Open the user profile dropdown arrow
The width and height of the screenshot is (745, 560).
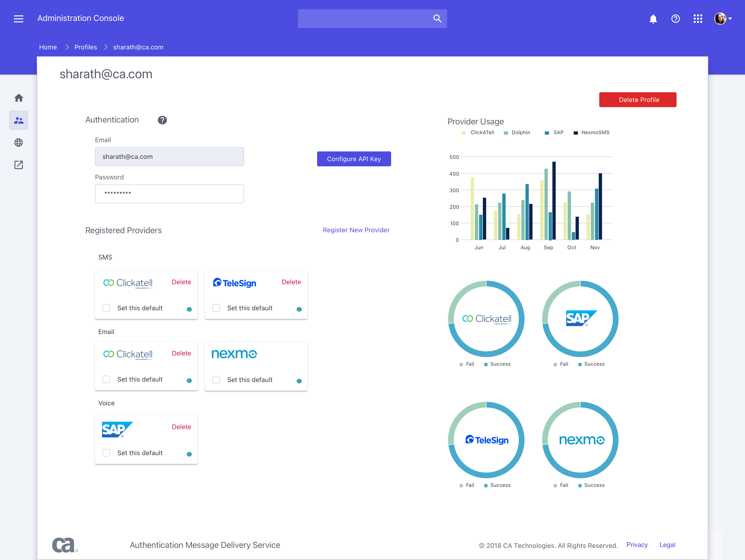[730, 19]
